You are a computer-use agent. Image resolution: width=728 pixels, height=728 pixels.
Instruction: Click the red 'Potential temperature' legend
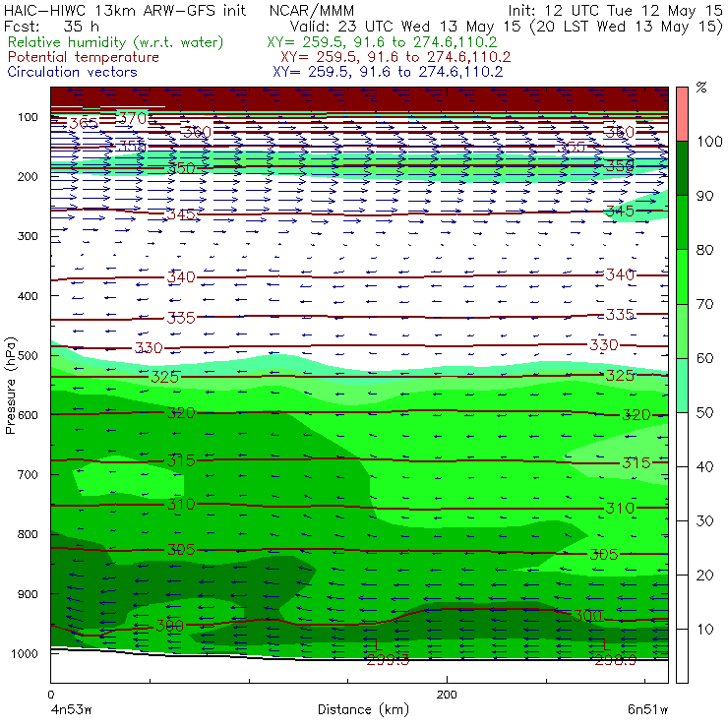click(x=83, y=57)
